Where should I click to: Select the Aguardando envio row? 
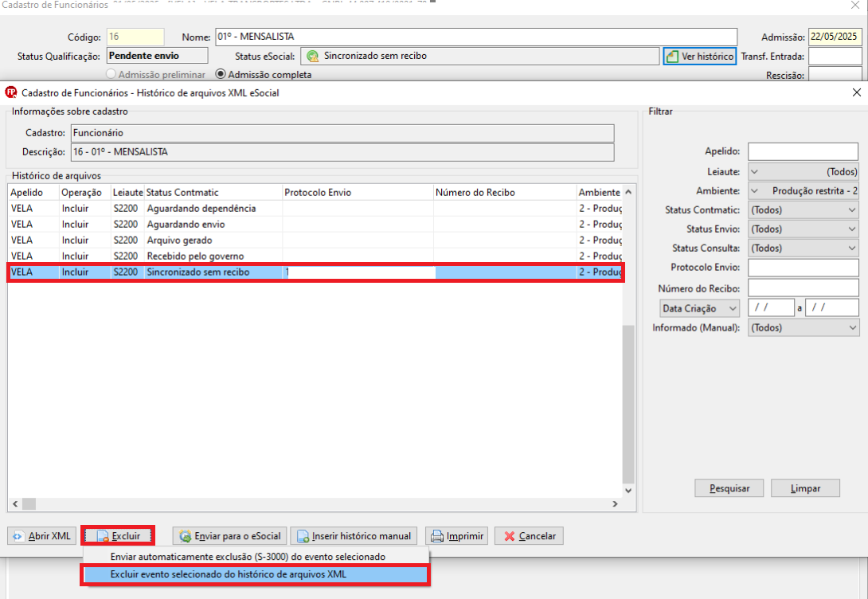coord(315,224)
